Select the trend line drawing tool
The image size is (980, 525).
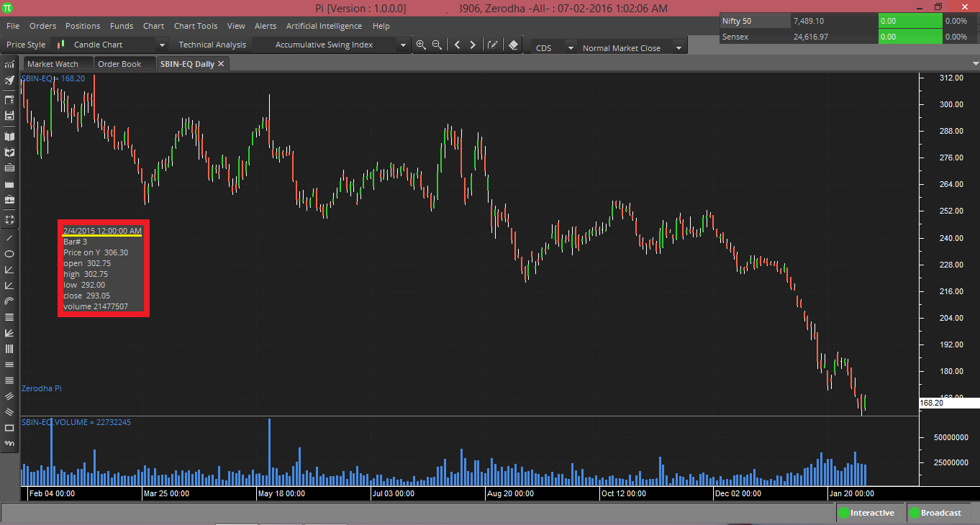coord(9,238)
